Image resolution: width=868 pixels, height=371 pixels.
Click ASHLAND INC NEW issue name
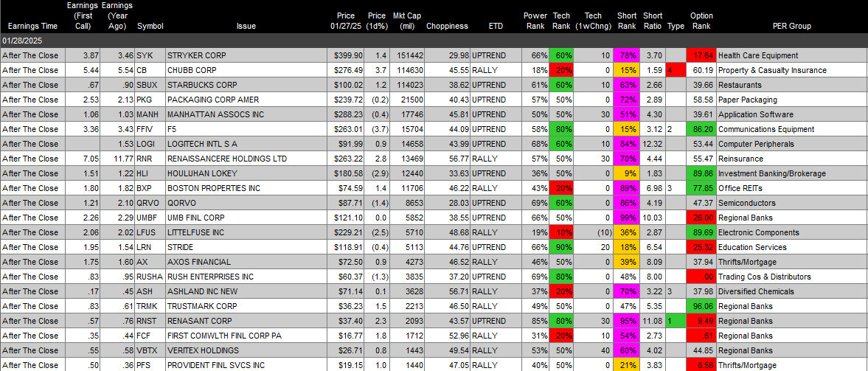coord(202,291)
